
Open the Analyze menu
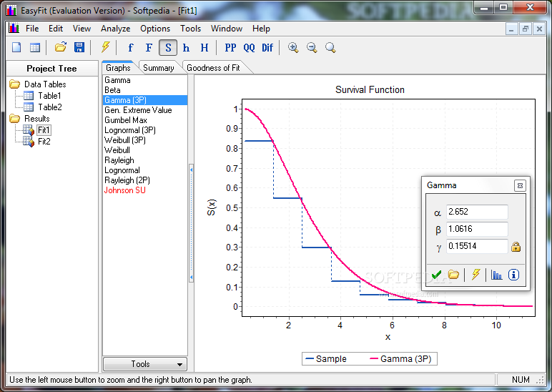tap(115, 29)
